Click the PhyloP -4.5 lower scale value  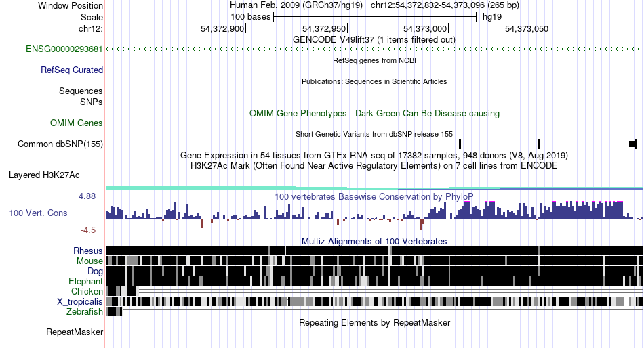(x=88, y=230)
